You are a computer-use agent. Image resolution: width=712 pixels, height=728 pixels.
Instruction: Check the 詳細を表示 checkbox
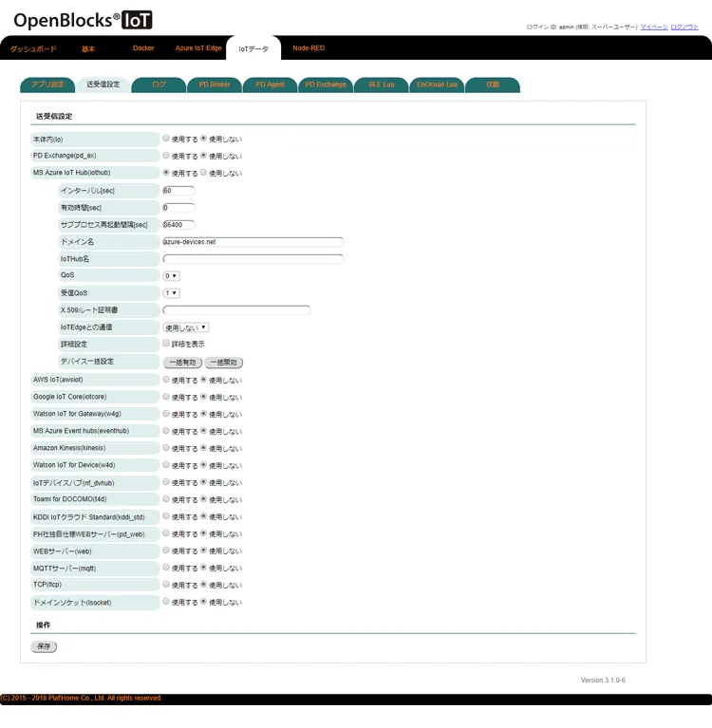[166, 344]
